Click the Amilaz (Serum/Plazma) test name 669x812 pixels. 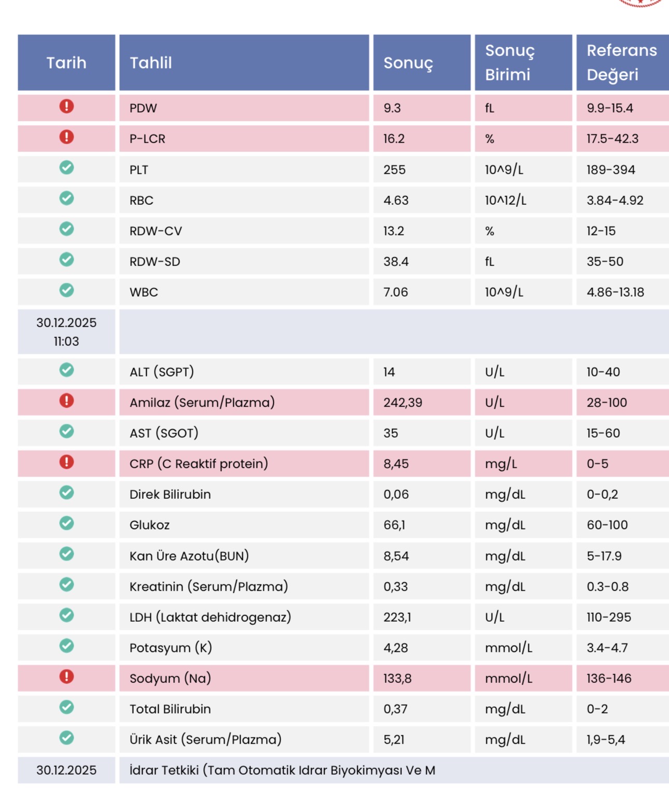(202, 402)
